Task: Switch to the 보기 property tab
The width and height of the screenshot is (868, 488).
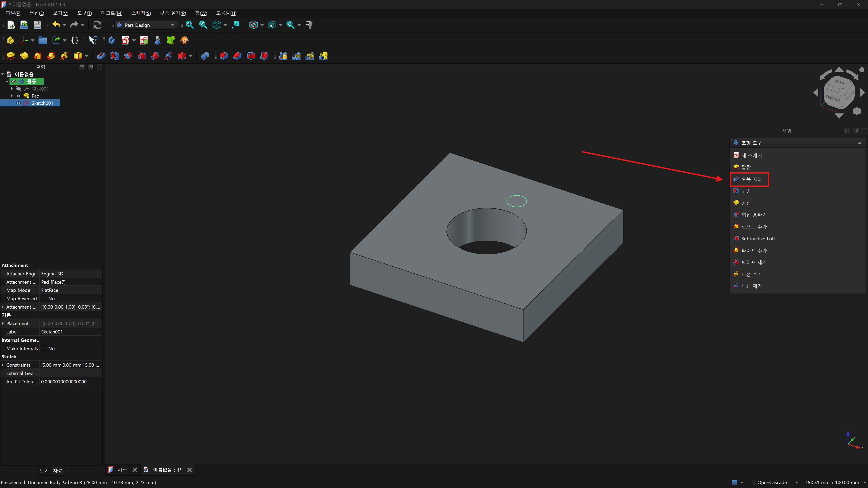Action: click(x=44, y=470)
